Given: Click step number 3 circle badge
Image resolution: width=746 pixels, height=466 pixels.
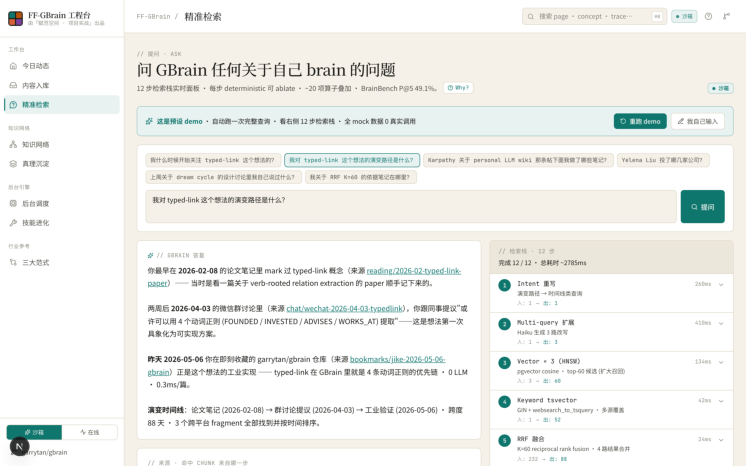Looking at the screenshot, I should click(504, 363).
